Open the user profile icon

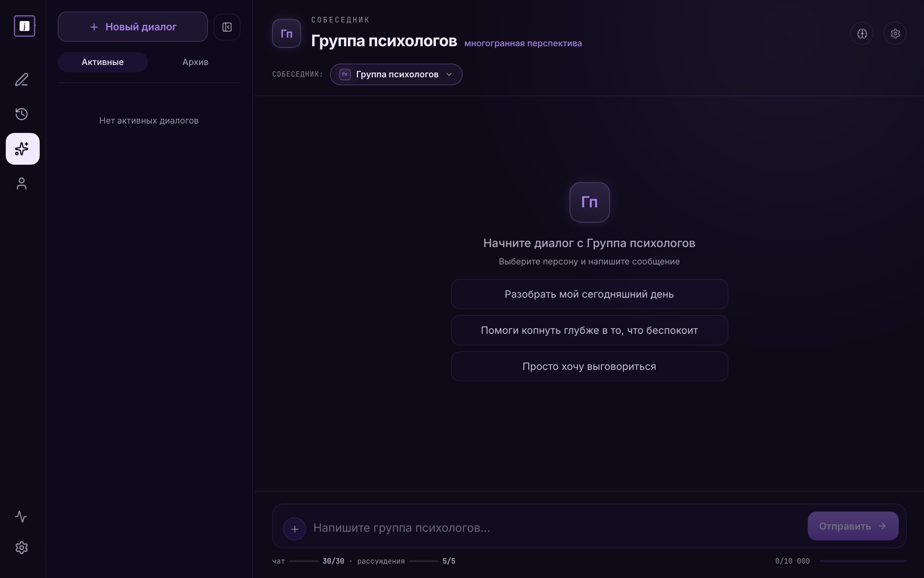pyautogui.click(x=22, y=184)
